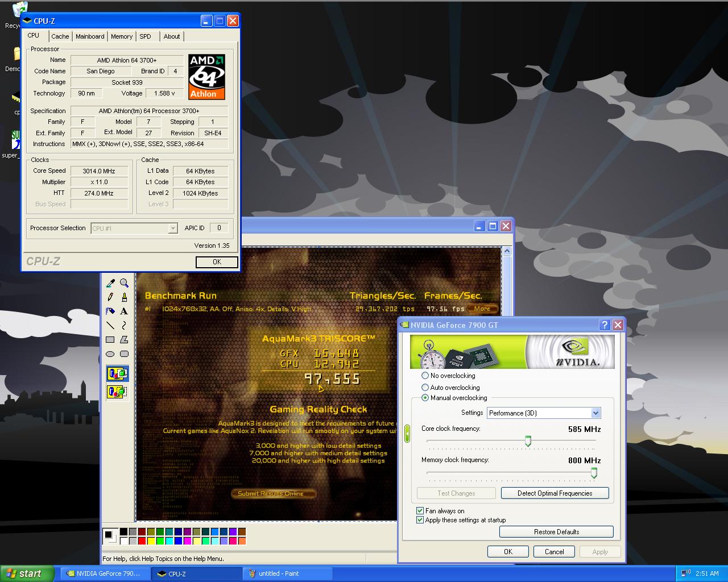Screen dimensions: 728x582
Task: Click the taskbar clock showing 2:51 AM
Action: point(707,573)
